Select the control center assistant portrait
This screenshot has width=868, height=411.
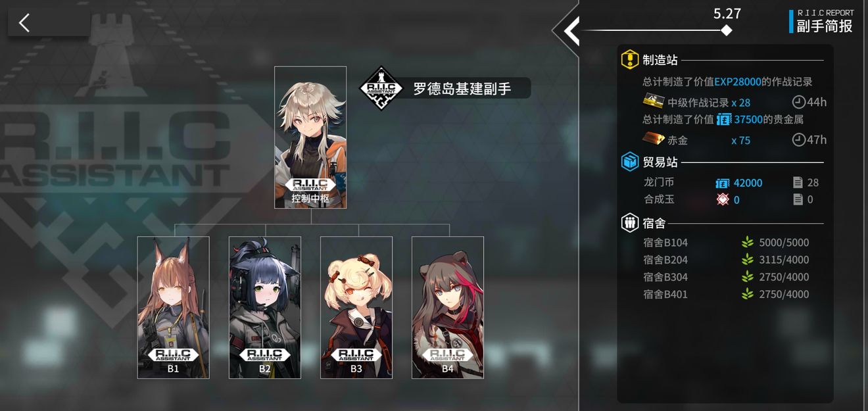pyautogui.click(x=310, y=137)
